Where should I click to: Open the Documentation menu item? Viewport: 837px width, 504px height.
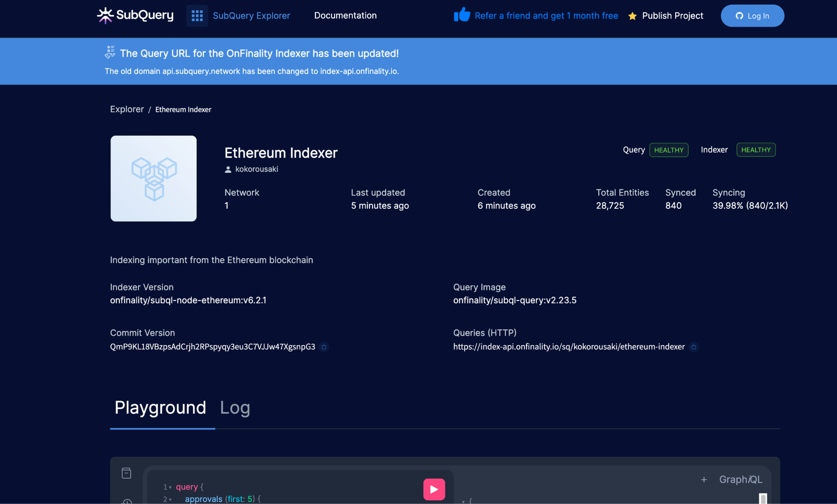click(345, 15)
